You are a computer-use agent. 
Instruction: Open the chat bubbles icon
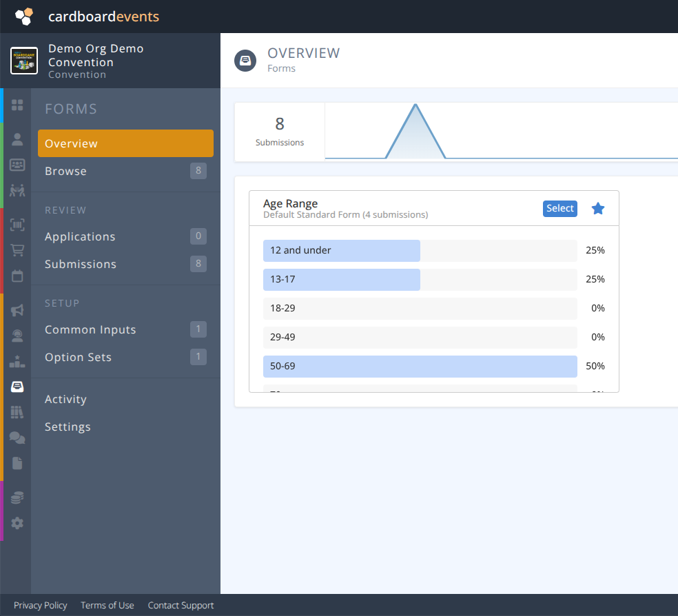tap(17, 438)
